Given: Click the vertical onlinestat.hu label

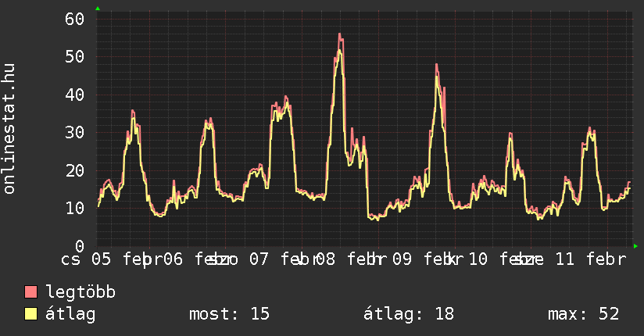Looking at the screenshot, I should 9,129.
